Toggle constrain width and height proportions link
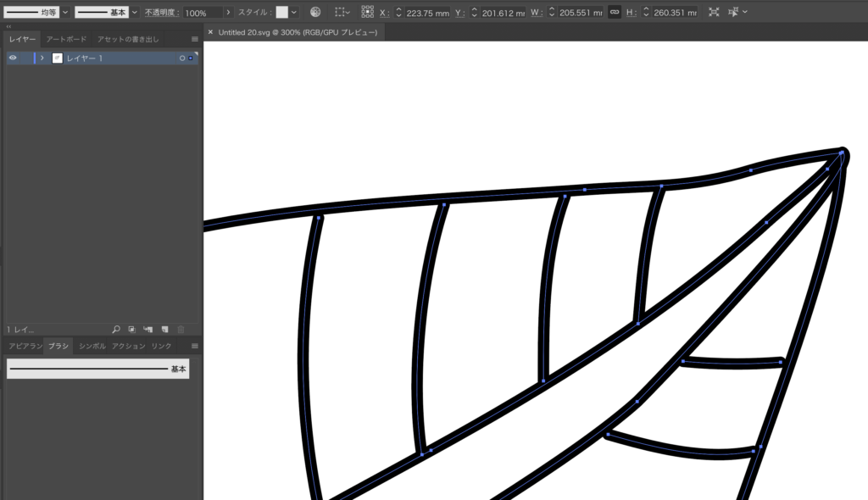 click(615, 13)
